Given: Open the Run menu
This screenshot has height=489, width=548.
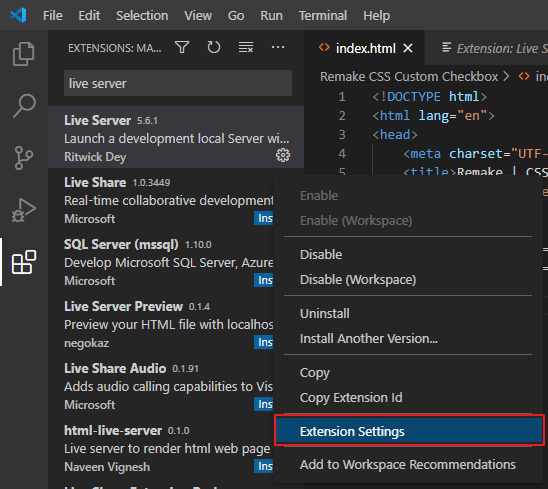Looking at the screenshot, I should (x=271, y=15).
